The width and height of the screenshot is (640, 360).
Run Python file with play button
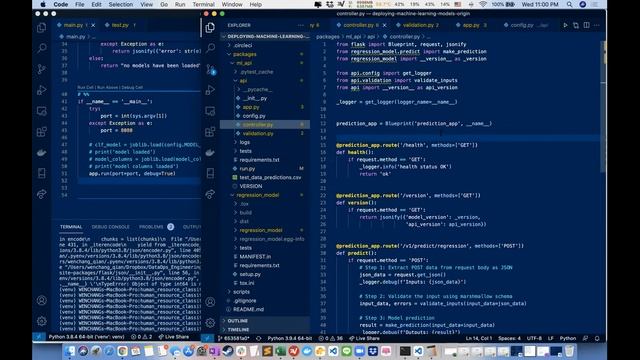click(x=565, y=25)
